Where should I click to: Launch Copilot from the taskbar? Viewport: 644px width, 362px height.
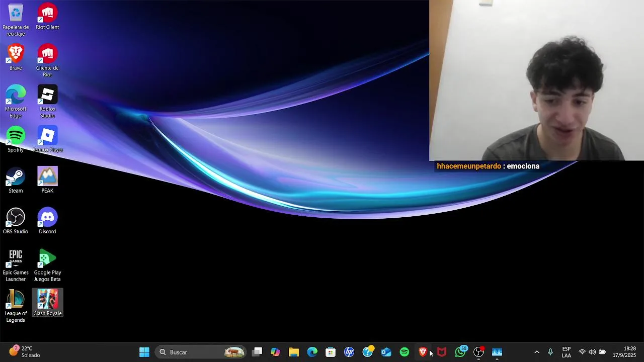coord(275,352)
